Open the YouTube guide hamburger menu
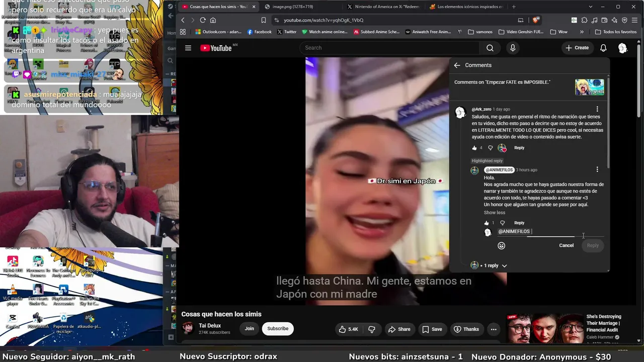The width and height of the screenshot is (644, 362). pos(188,48)
